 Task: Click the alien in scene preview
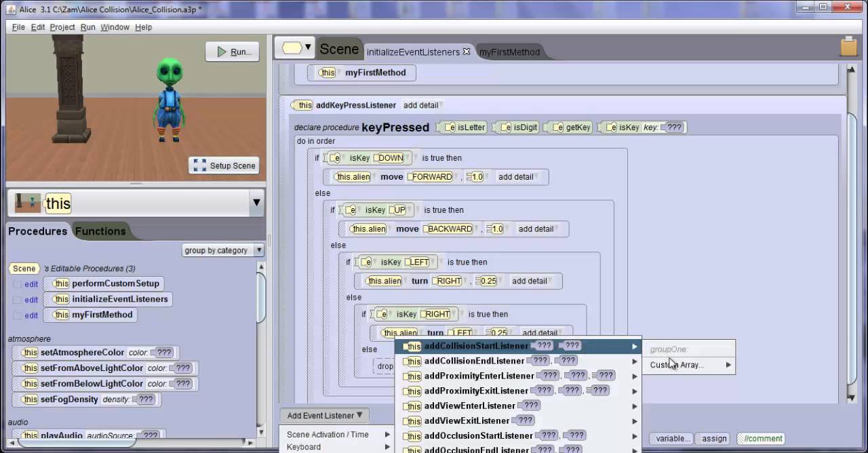pos(170,100)
